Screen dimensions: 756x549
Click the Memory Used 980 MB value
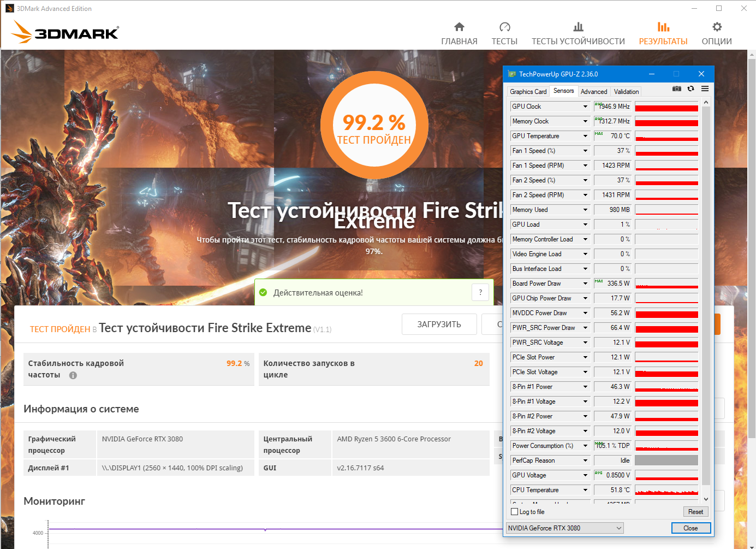(612, 210)
